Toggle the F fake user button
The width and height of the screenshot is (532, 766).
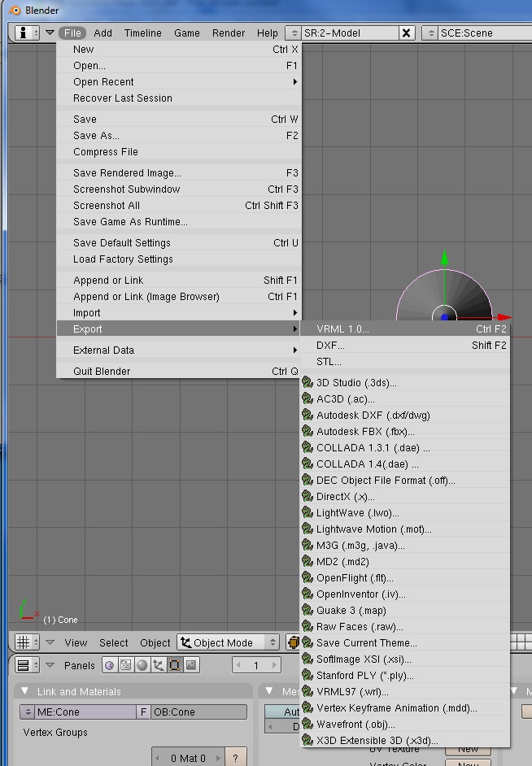point(143,712)
